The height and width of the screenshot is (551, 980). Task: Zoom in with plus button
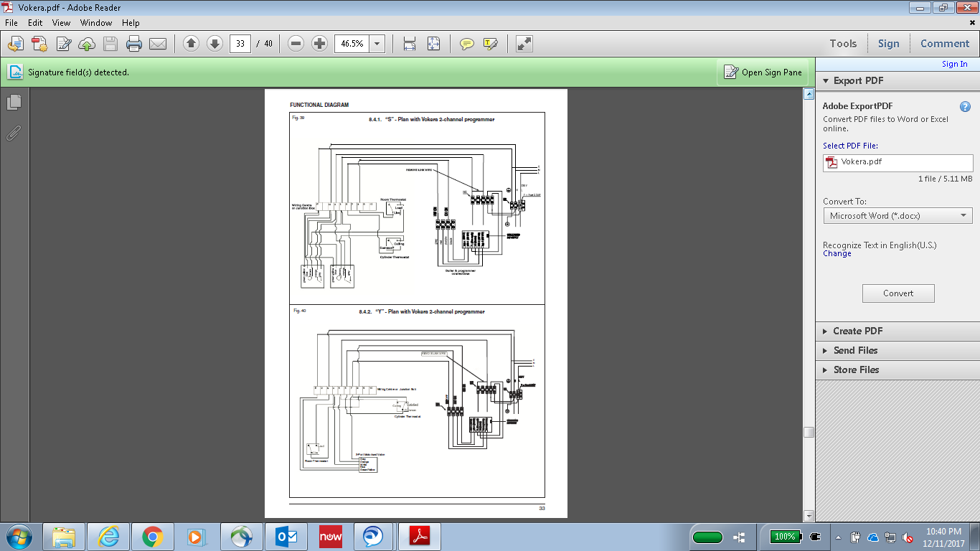pyautogui.click(x=320, y=44)
